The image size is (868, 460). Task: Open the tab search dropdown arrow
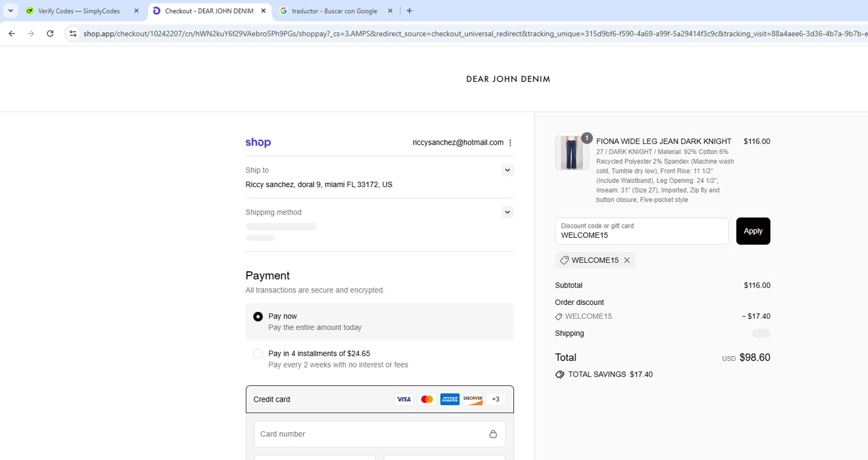click(x=10, y=11)
